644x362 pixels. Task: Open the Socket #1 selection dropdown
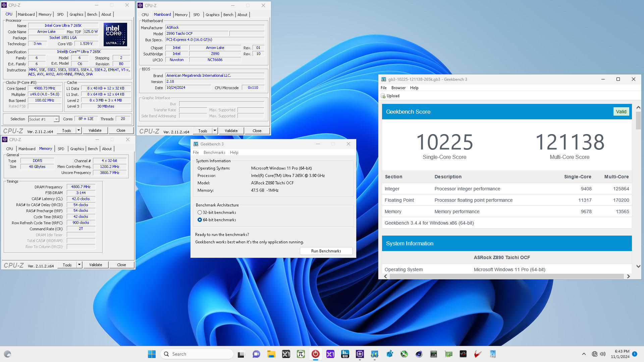coord(44,119)
